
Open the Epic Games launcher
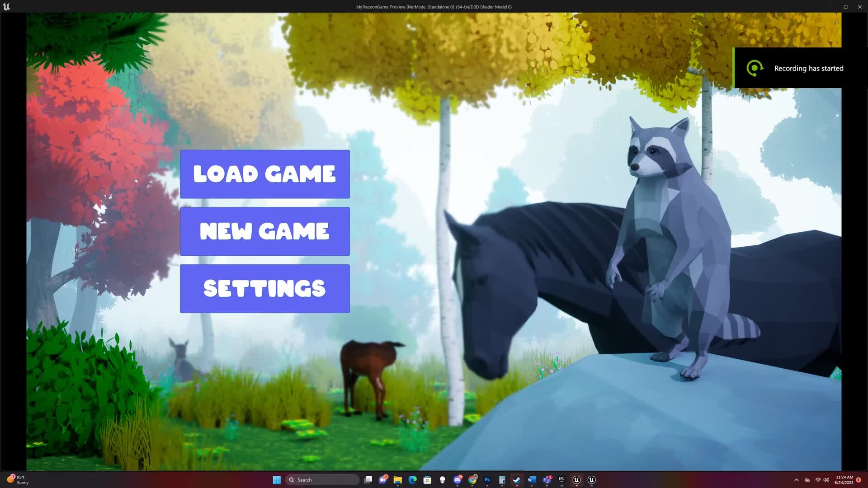pos(561,480)
